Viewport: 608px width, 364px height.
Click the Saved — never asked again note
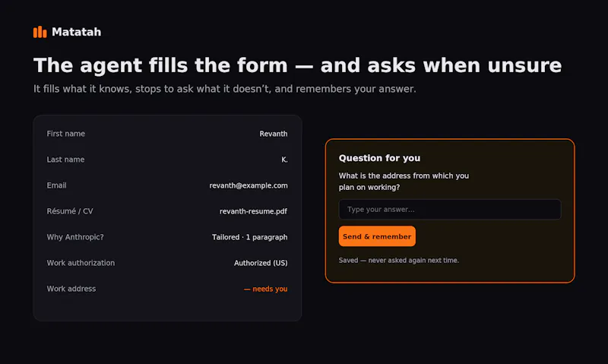coord(398,261)
